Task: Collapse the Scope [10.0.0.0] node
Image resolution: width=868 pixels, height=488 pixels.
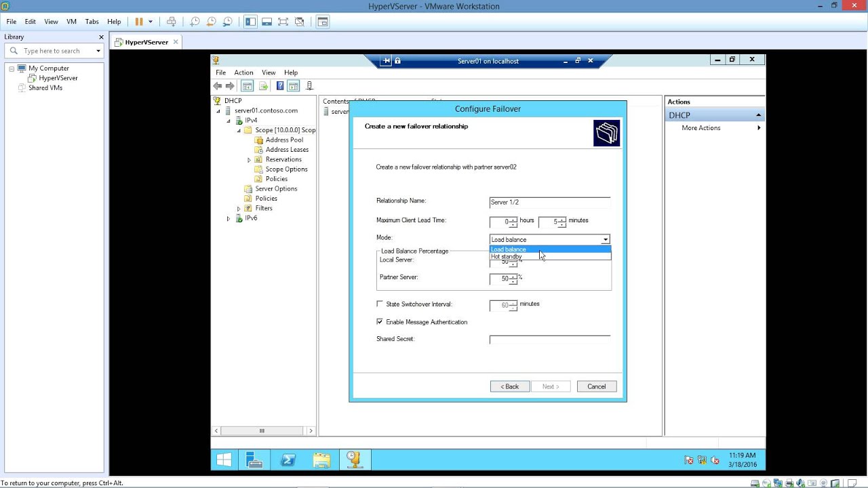Action: coord(239,130)
